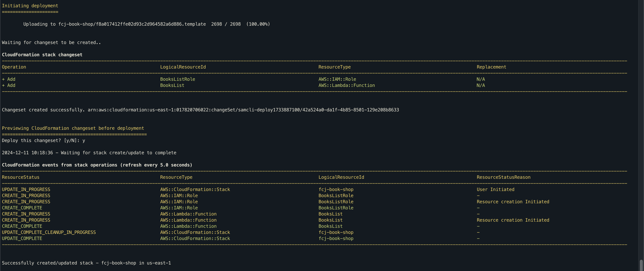Click 'AWS::IAM::Role' in the changeset table
644x271 pixels.
pos(337,79)
